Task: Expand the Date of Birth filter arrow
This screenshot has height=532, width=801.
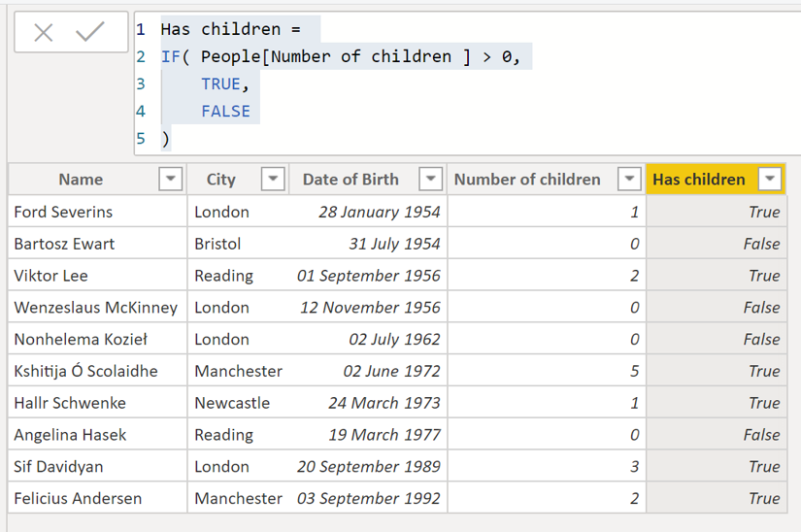Action: (x=430, y=180)
